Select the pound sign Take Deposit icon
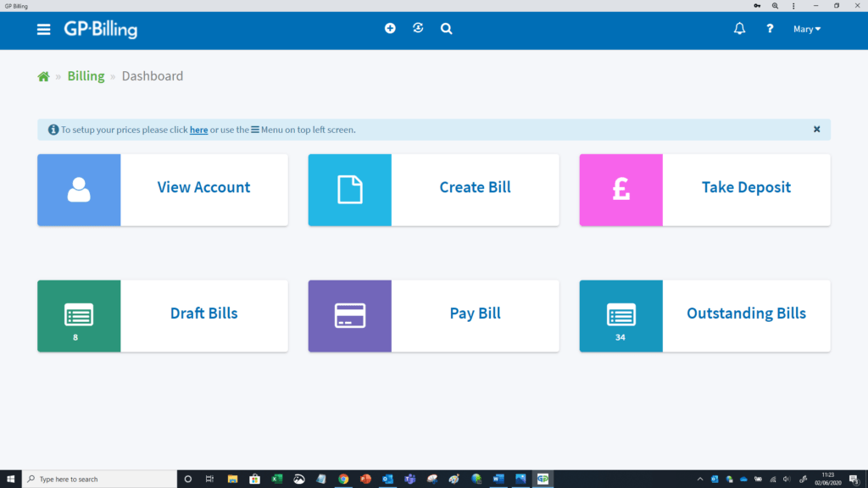 coord(620,187)
